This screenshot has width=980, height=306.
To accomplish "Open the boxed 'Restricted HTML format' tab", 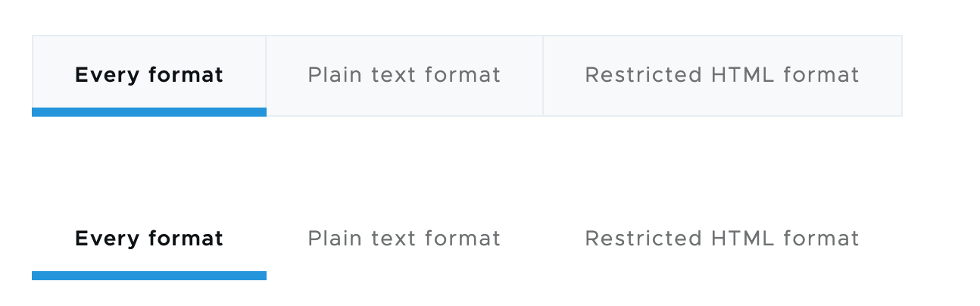I will 722,75.
